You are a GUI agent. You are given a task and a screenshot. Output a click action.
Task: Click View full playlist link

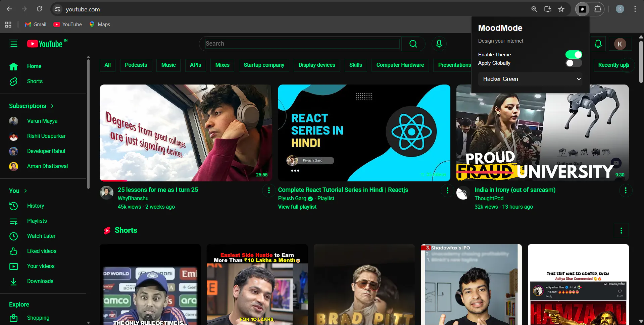tap(297, 207)
